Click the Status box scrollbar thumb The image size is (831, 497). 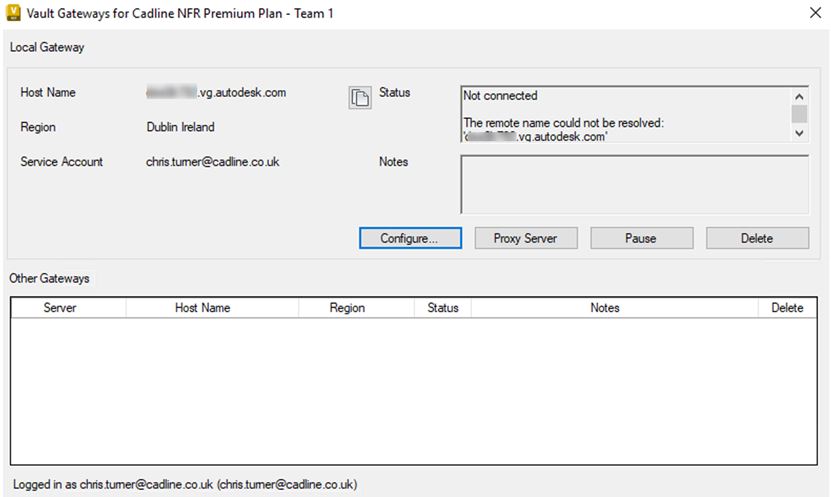pyautogui.click(x=799, y=114)
